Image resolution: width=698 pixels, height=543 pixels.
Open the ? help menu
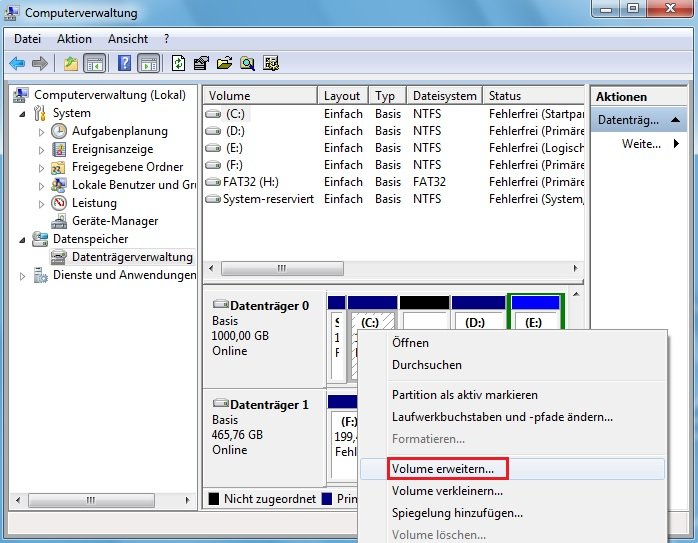pos(166,39)
